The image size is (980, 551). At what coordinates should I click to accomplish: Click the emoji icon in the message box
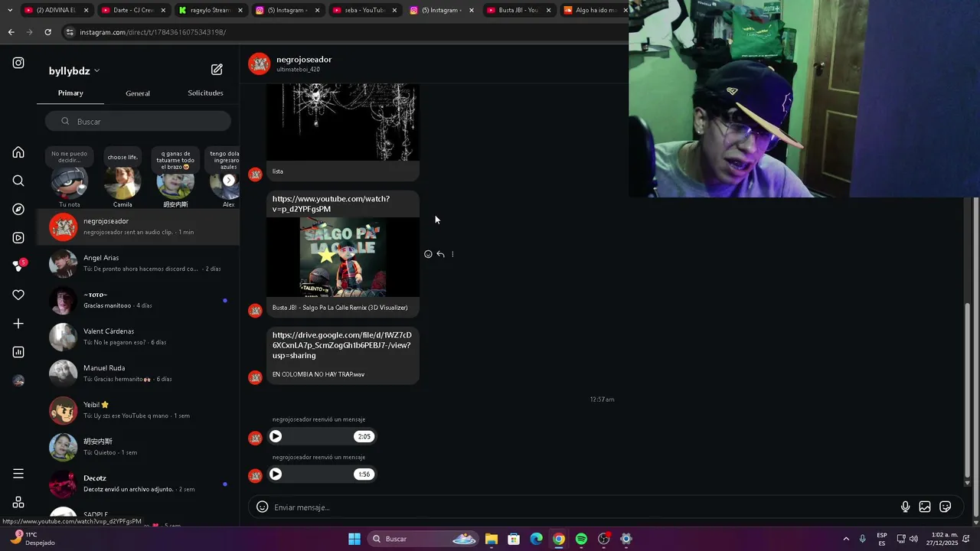[262, 507]
